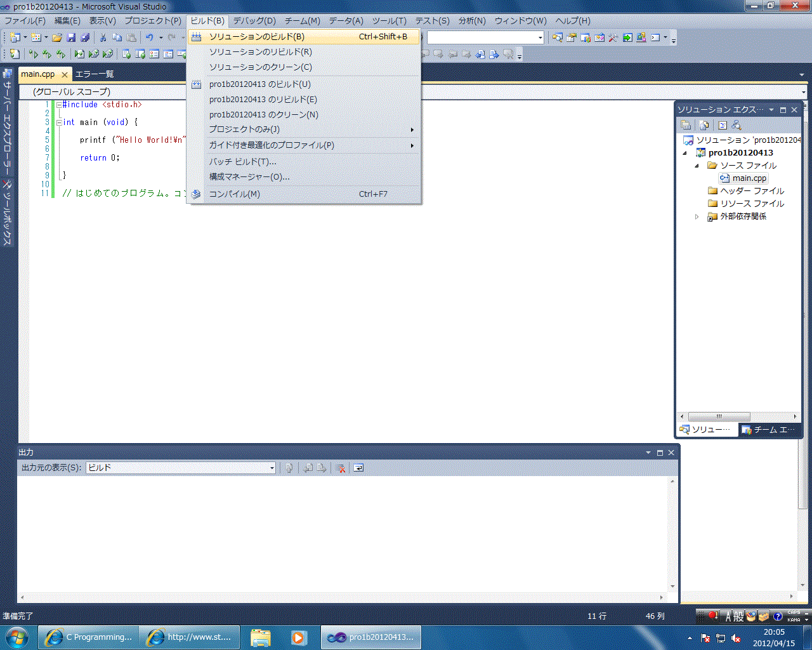The width and height of the screenshot is (812, 650).
Task: Click View Code icon in Solution Explorer
Action: 722,125
